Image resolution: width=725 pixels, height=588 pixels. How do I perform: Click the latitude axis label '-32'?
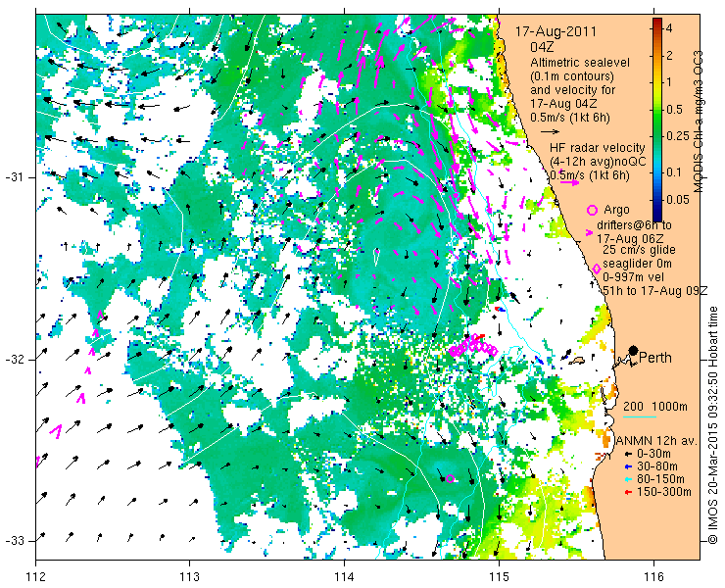(14, 360)
